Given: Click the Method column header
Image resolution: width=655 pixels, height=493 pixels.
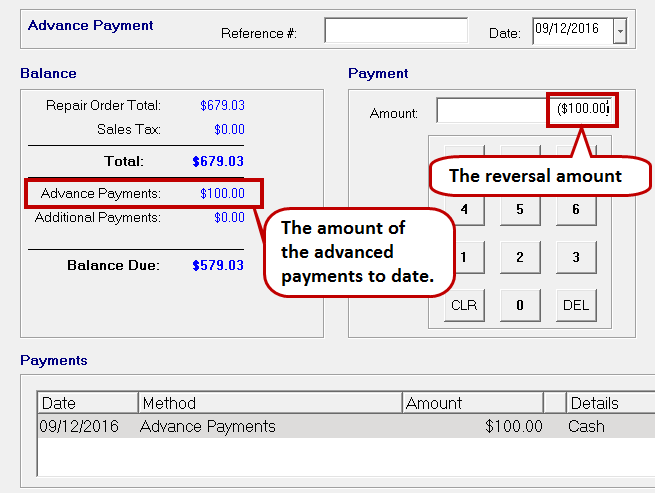Looking at the screenshot, I should coord(270,403).
